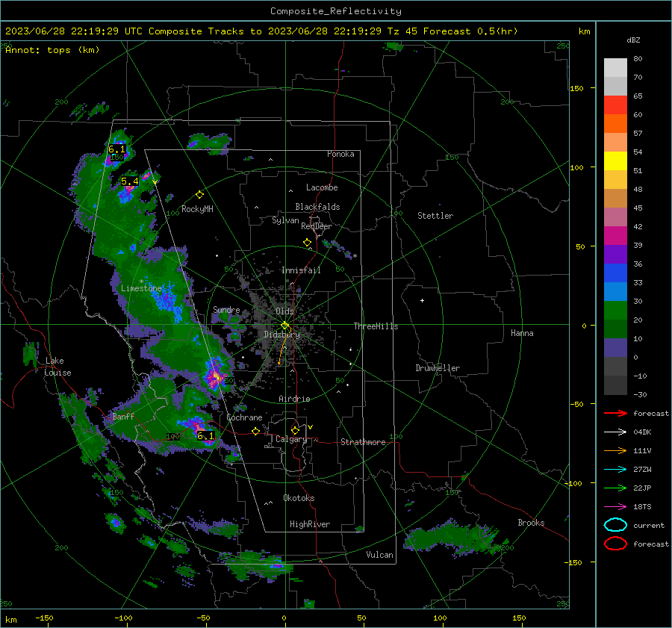The width and height of the screenshot is (672, 628).
Task: Click yellow diamond marker west of Cochrane-Calgary road
Action: pyautogui.click(x=256, y=431)
